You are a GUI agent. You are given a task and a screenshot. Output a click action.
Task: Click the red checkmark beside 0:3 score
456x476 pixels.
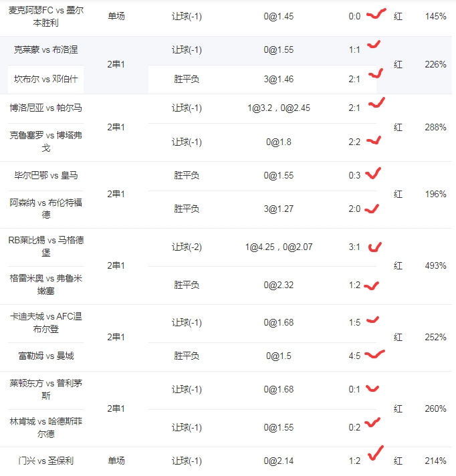click(373, 173)
